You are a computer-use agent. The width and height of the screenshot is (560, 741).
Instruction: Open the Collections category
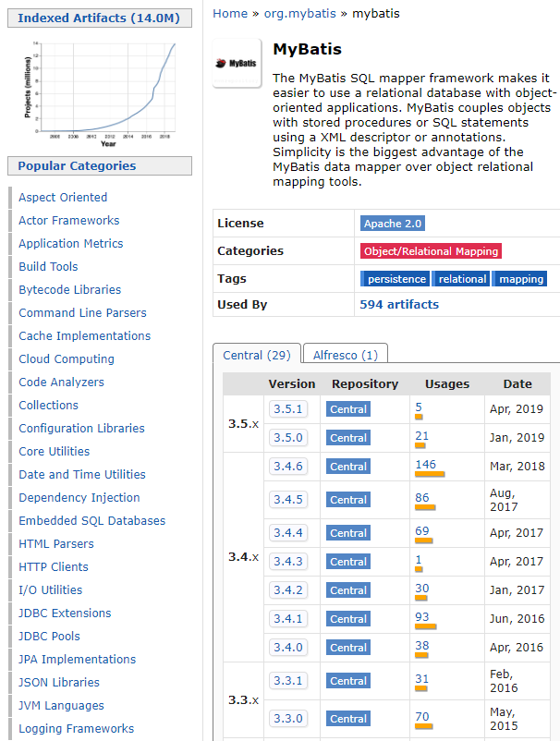pyautogui.click(x=49, y=406)
